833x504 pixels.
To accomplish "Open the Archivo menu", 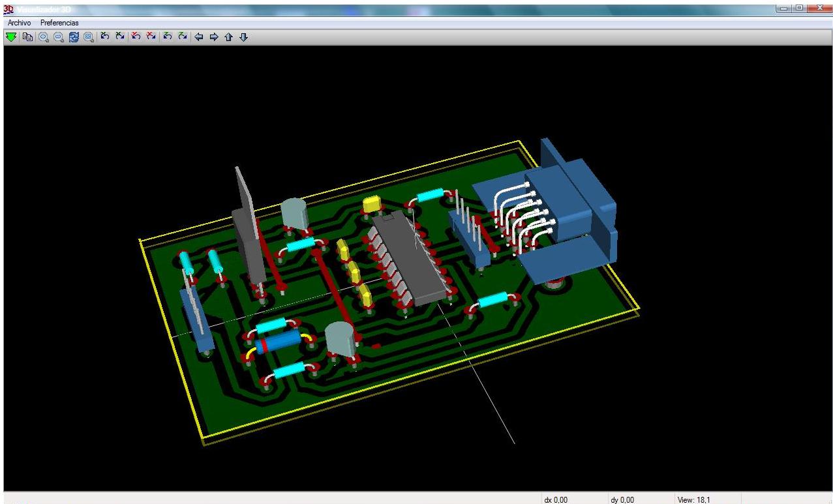I will 18,22.
